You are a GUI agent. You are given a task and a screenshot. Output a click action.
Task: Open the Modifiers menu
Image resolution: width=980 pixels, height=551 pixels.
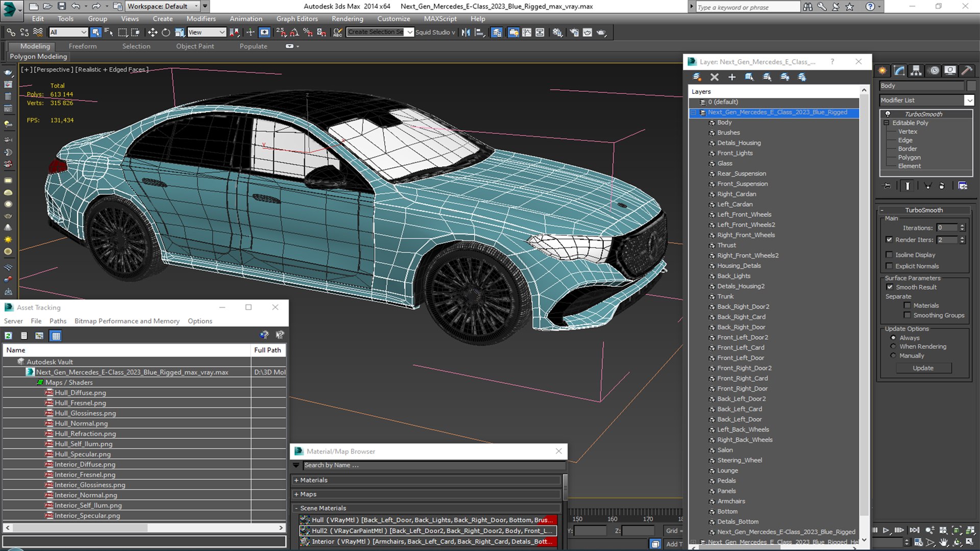201,19
